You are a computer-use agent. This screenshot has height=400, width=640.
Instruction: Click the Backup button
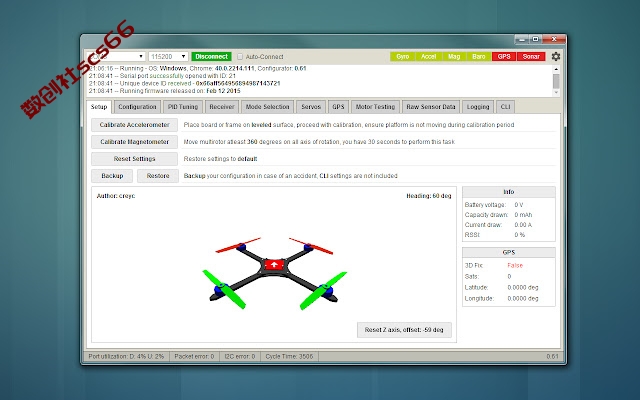point(112,176)
